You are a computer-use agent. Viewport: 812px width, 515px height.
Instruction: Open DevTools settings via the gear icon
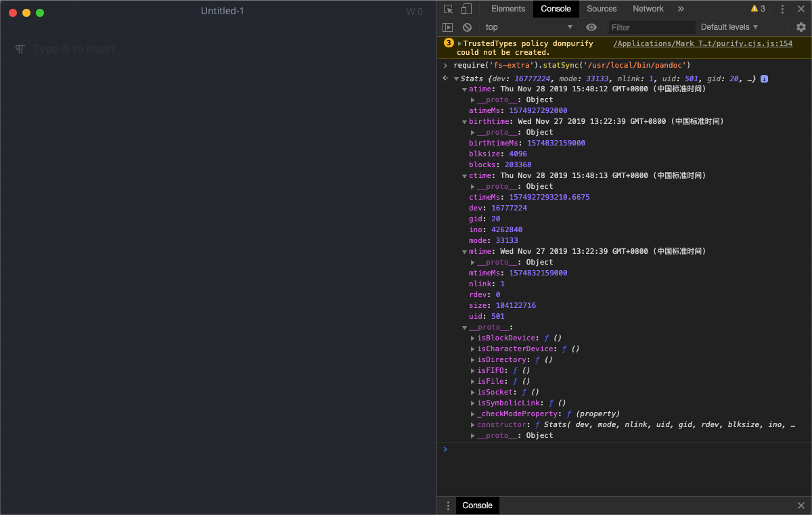[801, 27]
